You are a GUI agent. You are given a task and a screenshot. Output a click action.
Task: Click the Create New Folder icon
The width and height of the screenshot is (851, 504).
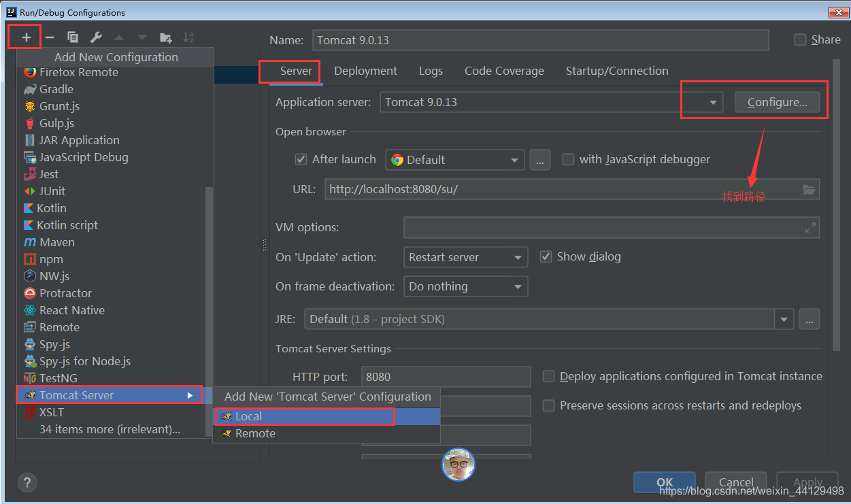165,37
